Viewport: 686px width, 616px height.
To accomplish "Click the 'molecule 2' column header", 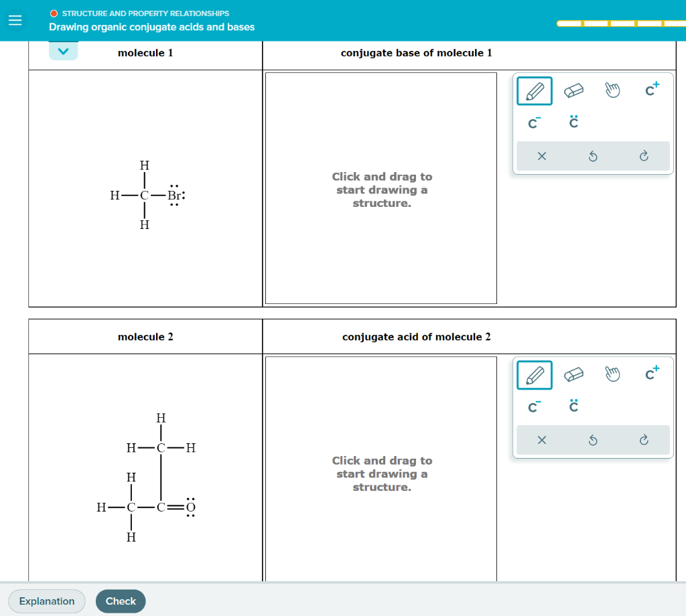I will 145,337.
